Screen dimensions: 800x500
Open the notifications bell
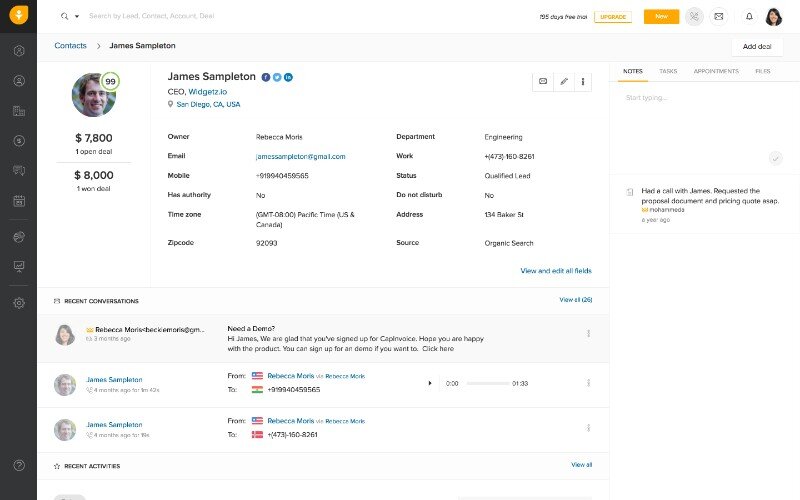click(749, 16)
